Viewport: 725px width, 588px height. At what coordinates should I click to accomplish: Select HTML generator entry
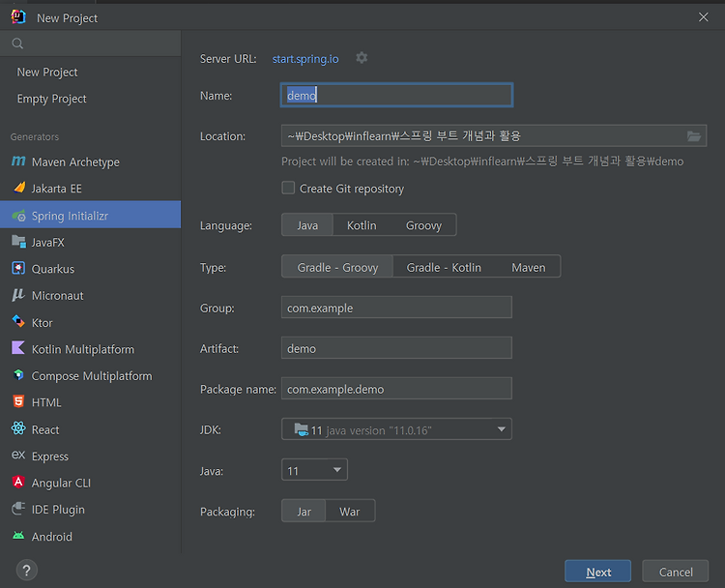point(90,402)
